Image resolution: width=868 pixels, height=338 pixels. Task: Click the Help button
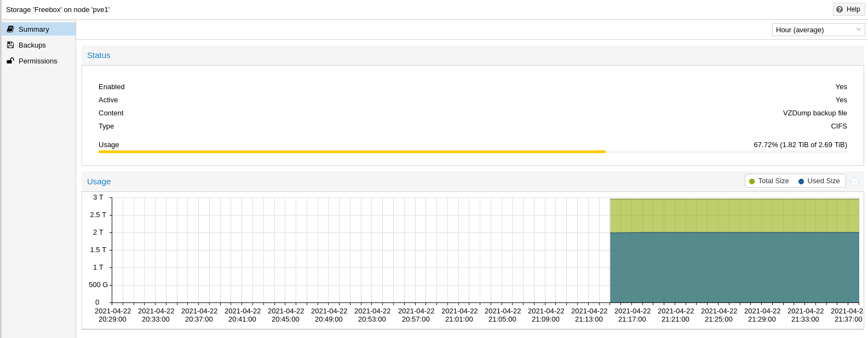click(x=849, y=9)
